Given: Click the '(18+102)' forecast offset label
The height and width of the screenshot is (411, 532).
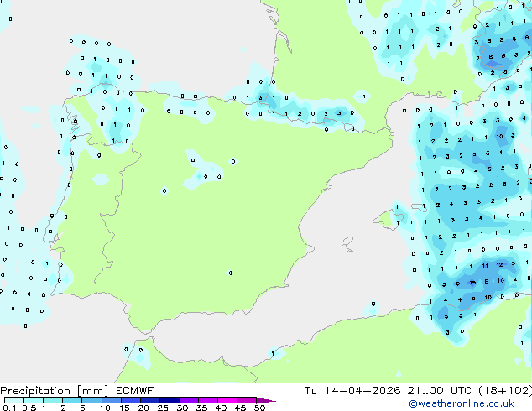Looking at the screenshot, I should pos(505,391).
